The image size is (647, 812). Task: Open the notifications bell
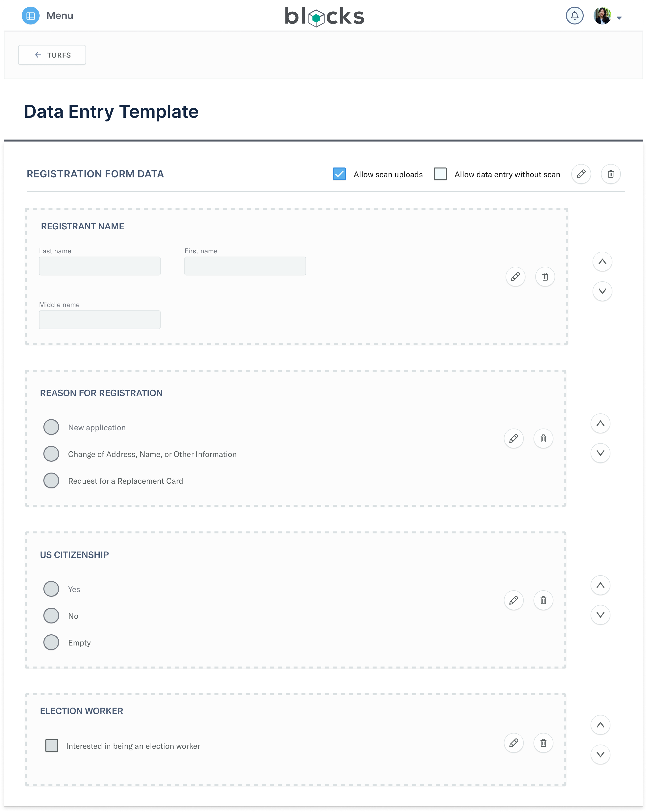tap(574, 16)
